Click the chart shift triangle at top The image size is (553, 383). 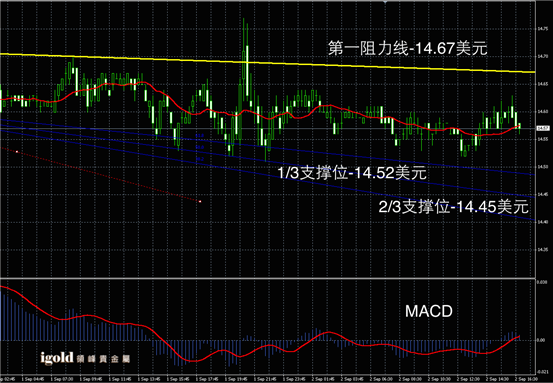pos(385,2)
